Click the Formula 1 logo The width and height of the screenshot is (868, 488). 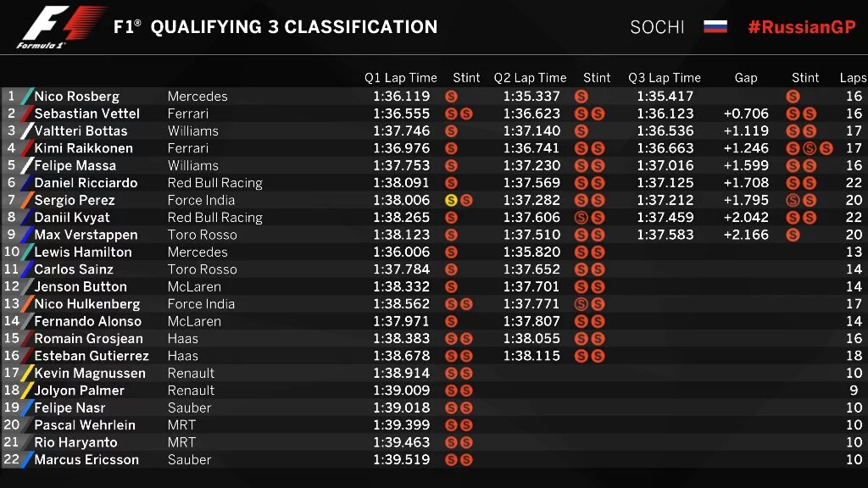(61, 27)
